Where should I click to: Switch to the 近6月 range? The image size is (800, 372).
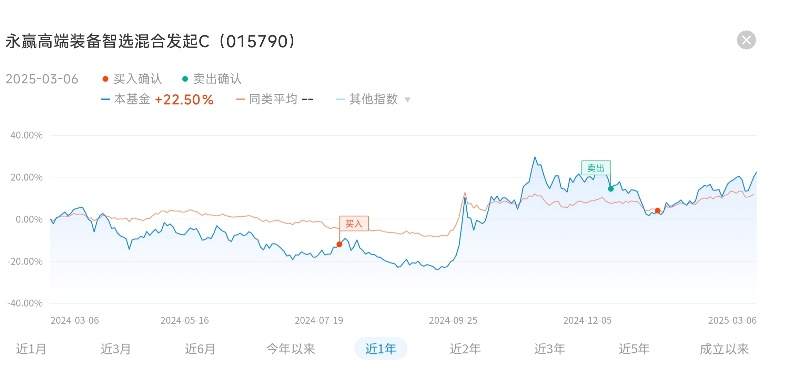(x=200, y=349)
